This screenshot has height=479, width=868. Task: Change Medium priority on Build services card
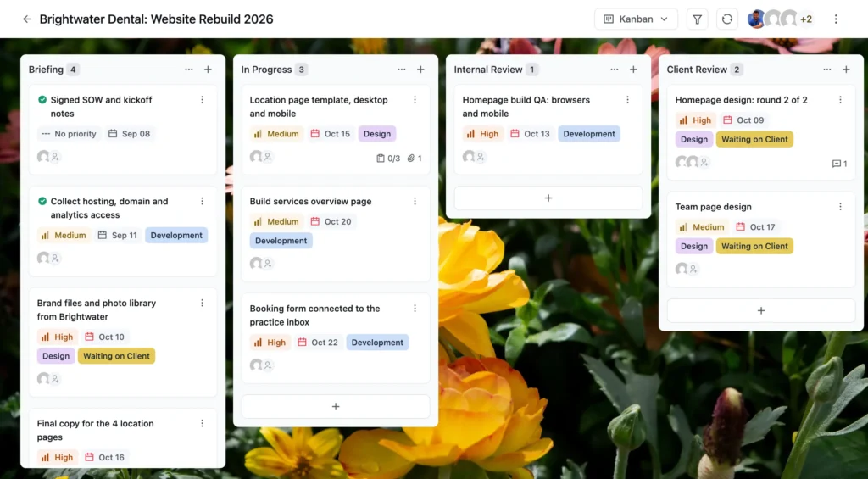276,221
